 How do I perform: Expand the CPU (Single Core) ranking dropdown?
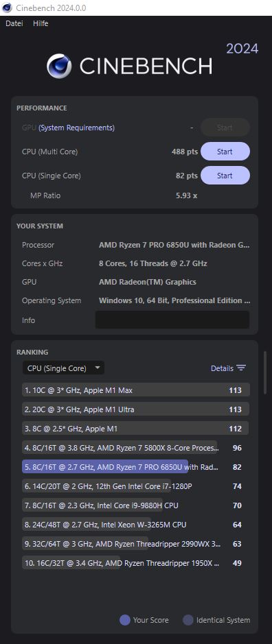tap(63, 368)
